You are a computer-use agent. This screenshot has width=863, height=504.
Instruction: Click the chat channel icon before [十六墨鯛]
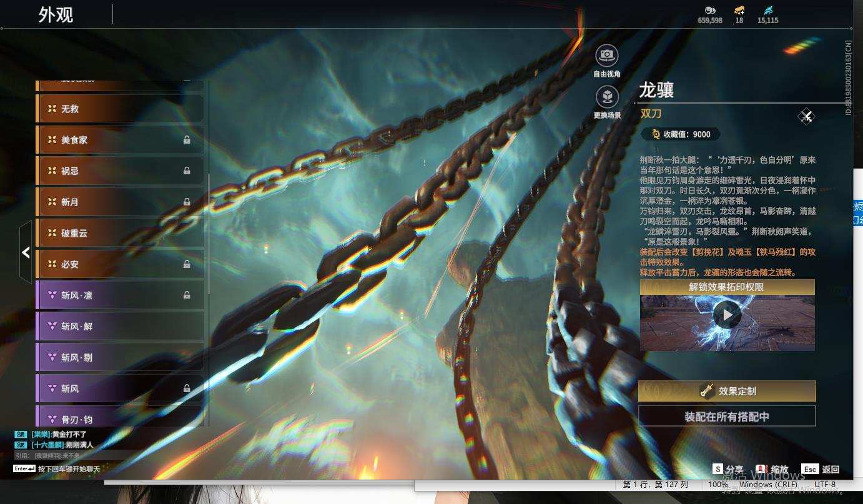21,445
